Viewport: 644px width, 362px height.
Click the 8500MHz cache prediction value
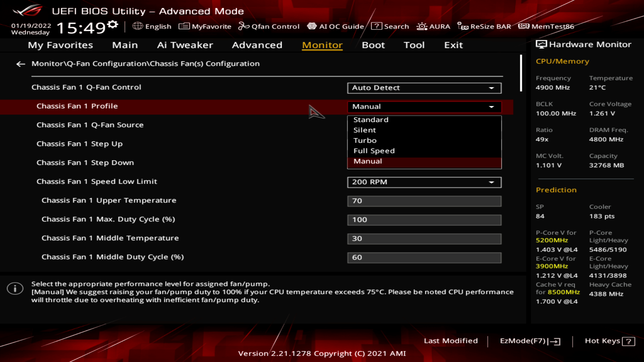click(563, 292)
